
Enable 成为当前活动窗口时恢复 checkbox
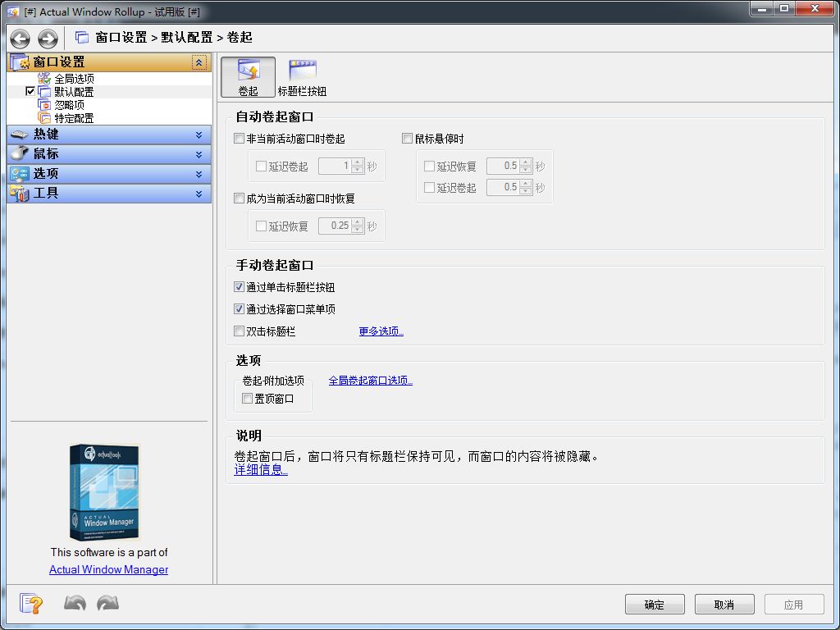(240, 199)
